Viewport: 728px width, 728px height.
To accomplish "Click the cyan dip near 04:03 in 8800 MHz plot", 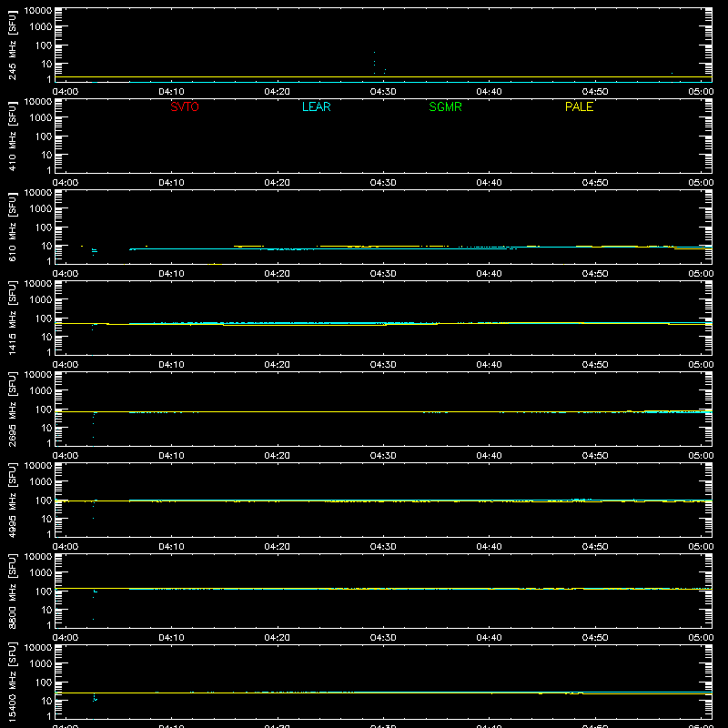I will pyautogui.click(x=94, y=606).
